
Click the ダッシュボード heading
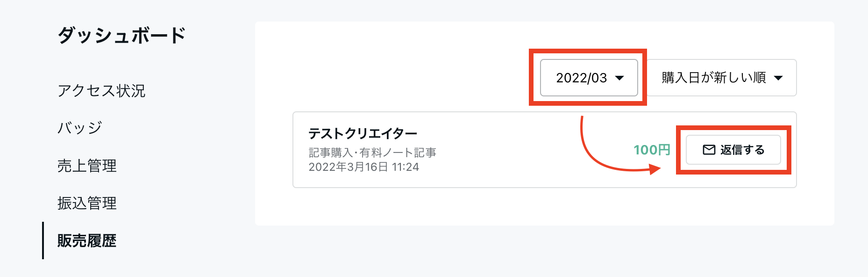pyautogui.click(x=121, y=36)
